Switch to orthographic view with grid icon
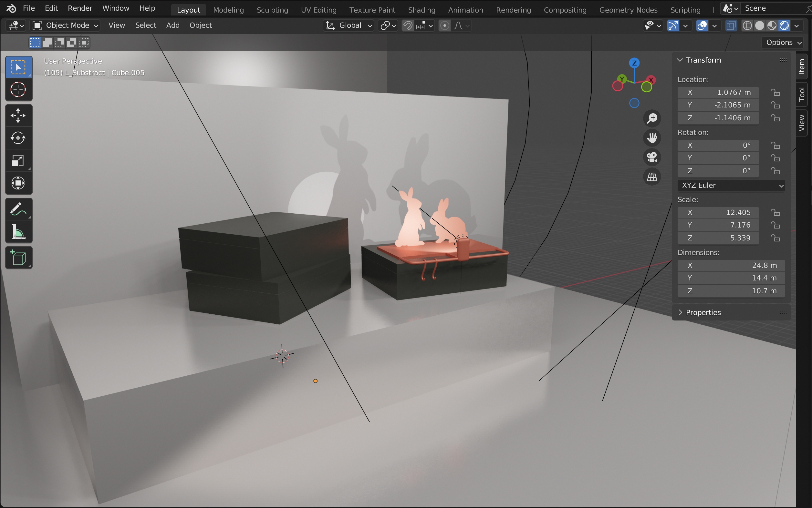Image resolution: width=812 pixels, height=508 pixels. (x=652, y=177)
